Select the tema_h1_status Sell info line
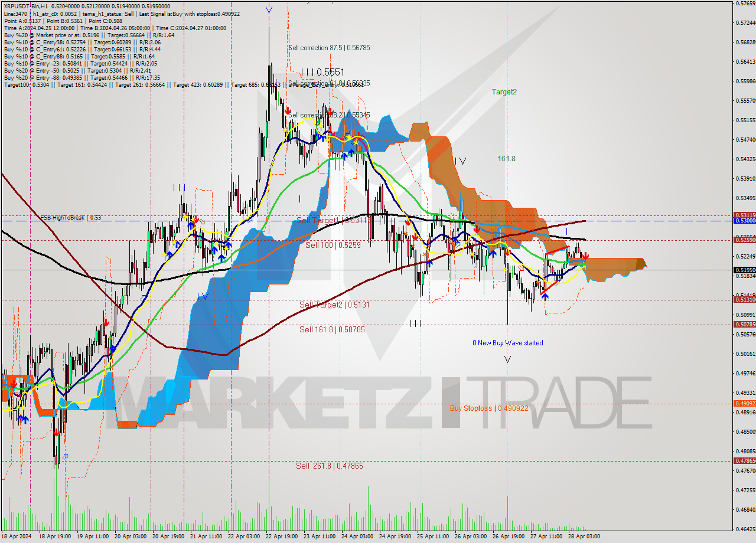Image resolution: width=756 pixels, height=543 pixels. pyautogui.click(x=122, y=14)
